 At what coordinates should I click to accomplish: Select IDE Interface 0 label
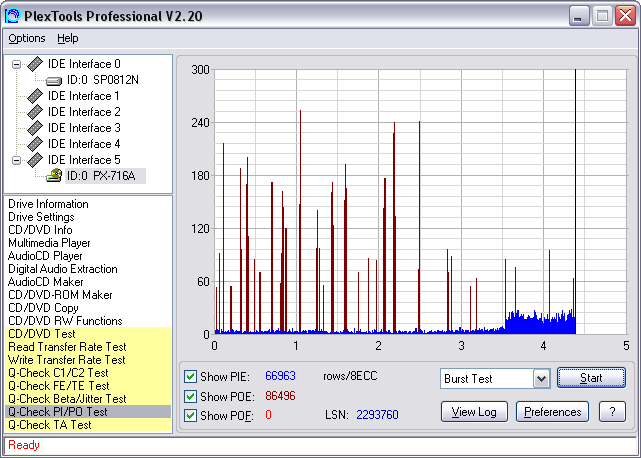coord(84,64)
